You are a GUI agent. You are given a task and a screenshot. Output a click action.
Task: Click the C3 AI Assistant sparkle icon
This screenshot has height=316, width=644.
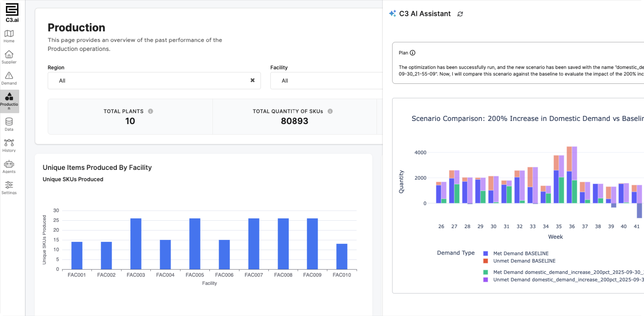coord(393,14)
